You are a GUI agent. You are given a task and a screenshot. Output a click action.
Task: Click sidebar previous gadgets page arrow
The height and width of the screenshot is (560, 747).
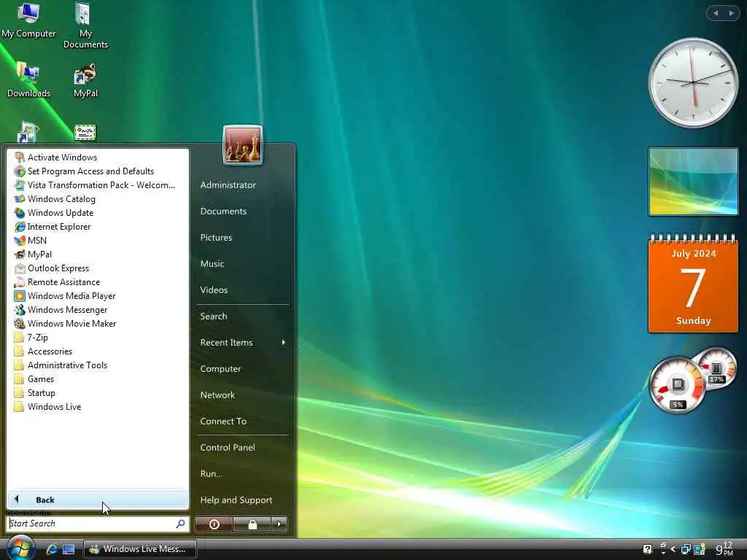click(715, 13)
